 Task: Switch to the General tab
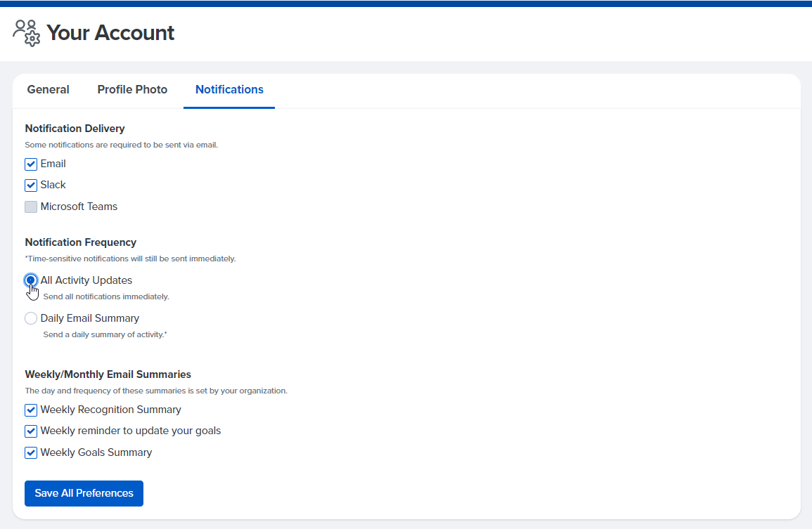48,90
